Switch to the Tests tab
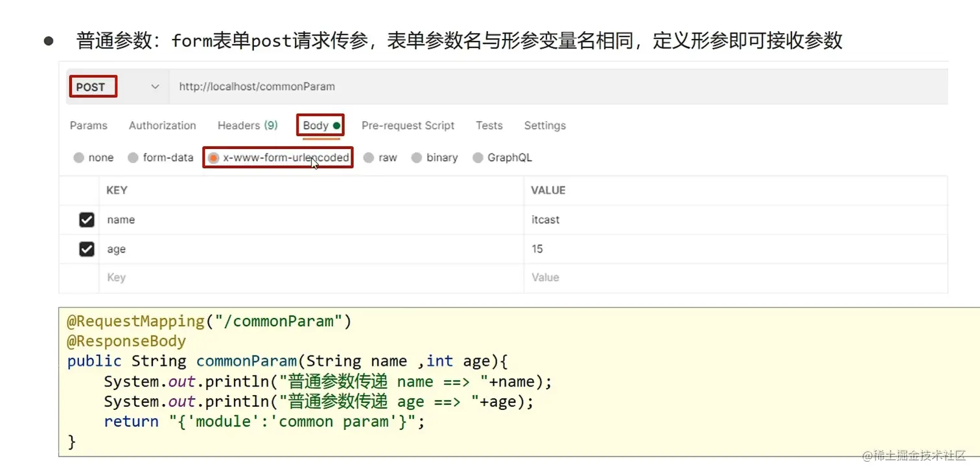The image size is (980, 476). [489, 126]
